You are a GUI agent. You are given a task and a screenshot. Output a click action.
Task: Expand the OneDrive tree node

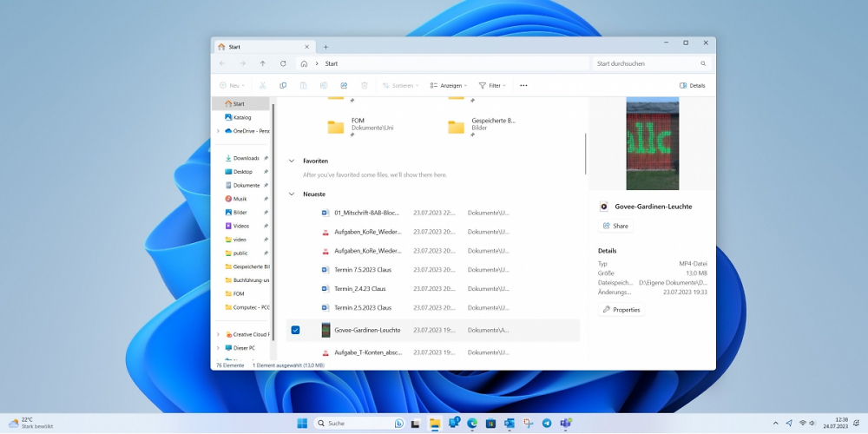click(218, 131)
